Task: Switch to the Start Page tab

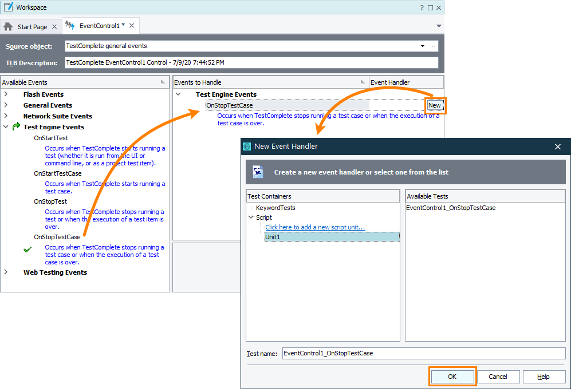Action: pos(31,26)
